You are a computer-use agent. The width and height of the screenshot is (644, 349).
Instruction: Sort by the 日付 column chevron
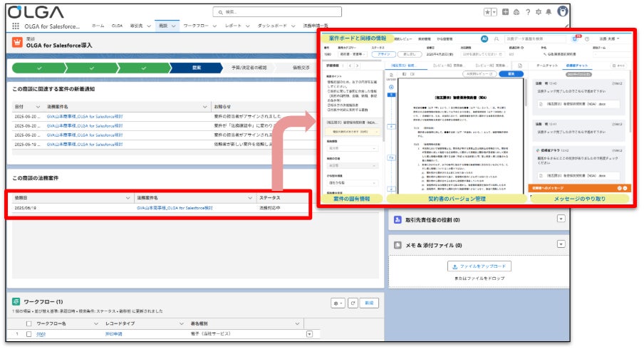pos(38,107)
